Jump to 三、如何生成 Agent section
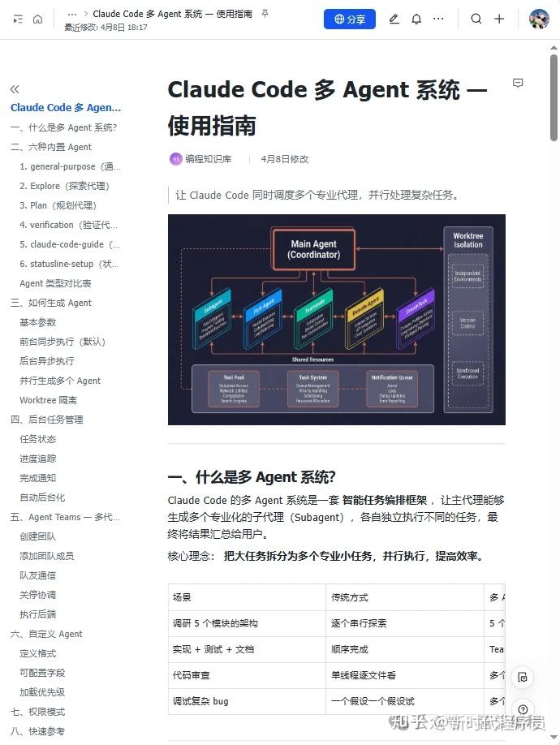Viewport: 560px width, 745px height. coord(51,303)
